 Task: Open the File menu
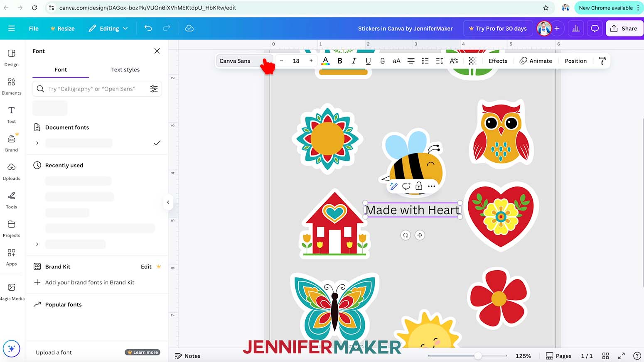pos(34,28)
